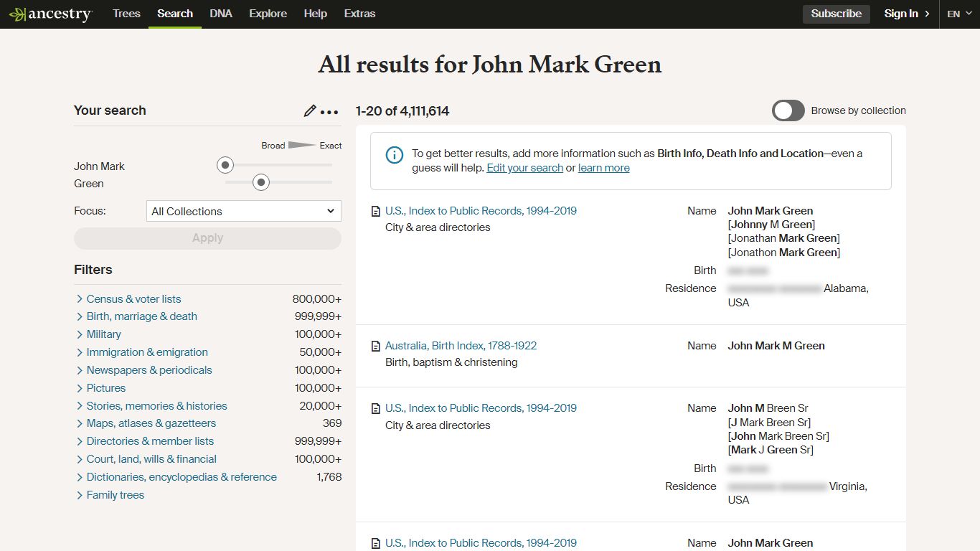The height and width of the screenshot is (551, 980).
Task: Click Sign In
Action: 907,14
